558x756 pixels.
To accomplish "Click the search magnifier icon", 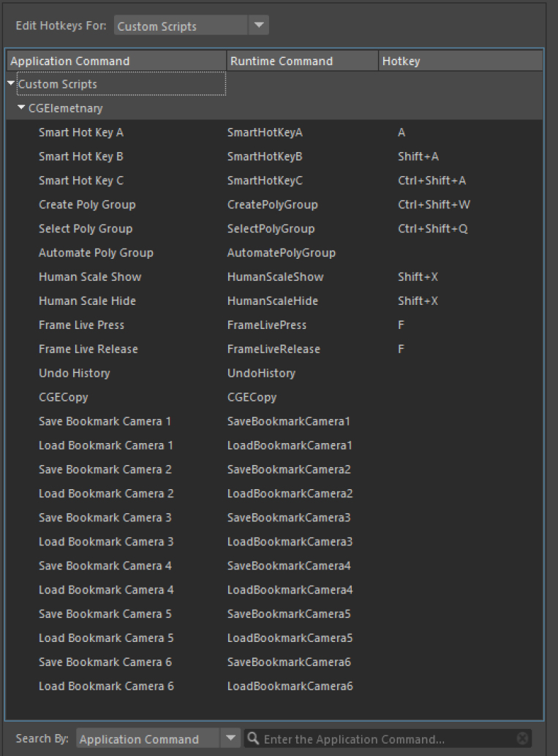I will coord(252,738).
